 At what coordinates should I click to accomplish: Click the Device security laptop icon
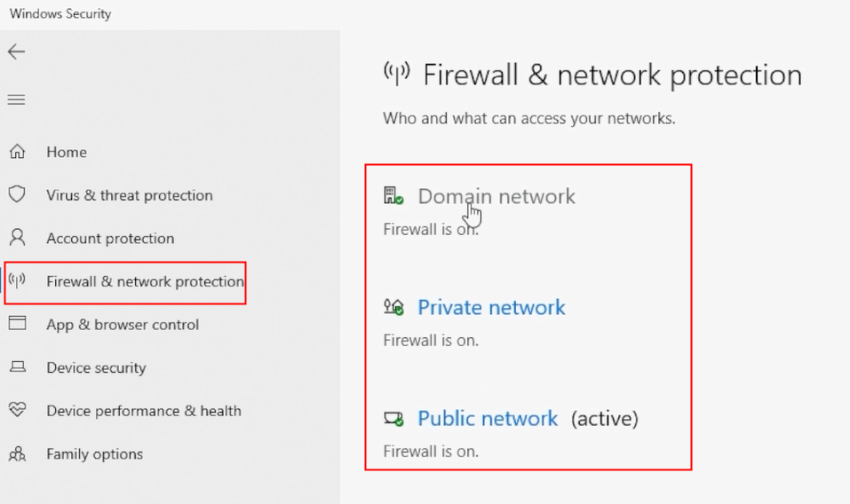[x=18, y=367]
